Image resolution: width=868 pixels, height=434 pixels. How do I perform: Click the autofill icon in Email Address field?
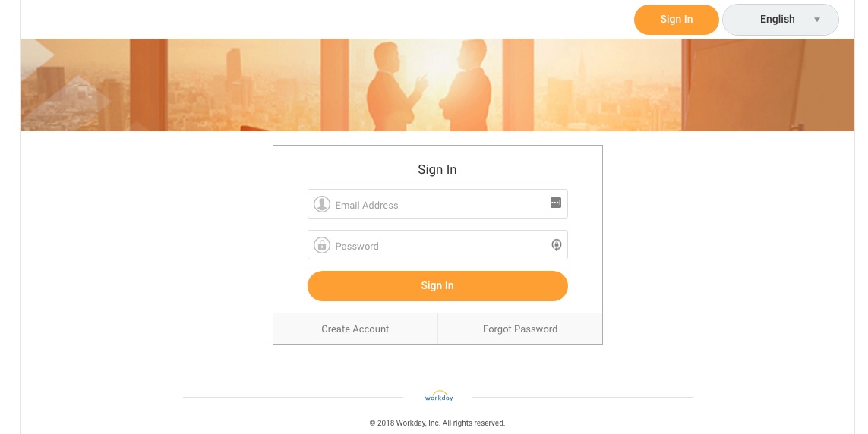click(556, 203)
